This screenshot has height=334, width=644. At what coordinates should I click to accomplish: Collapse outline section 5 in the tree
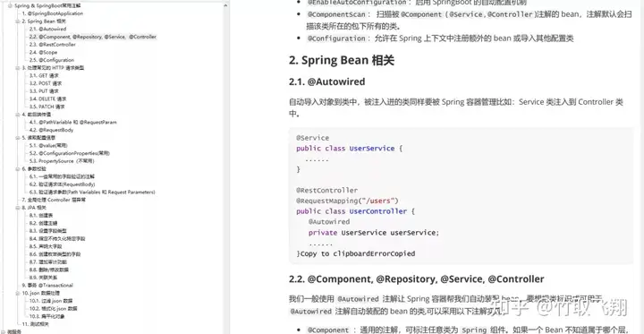coord(18,138)
